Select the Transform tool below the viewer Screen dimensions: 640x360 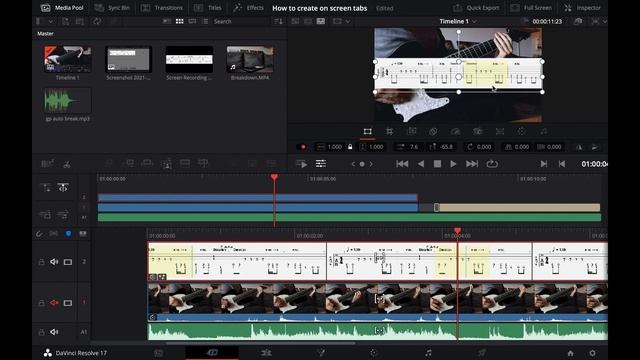coord(367,131)
